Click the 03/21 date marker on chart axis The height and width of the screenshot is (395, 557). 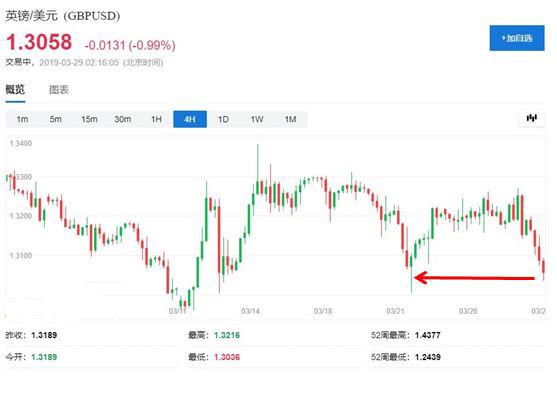tap(395, 311)
